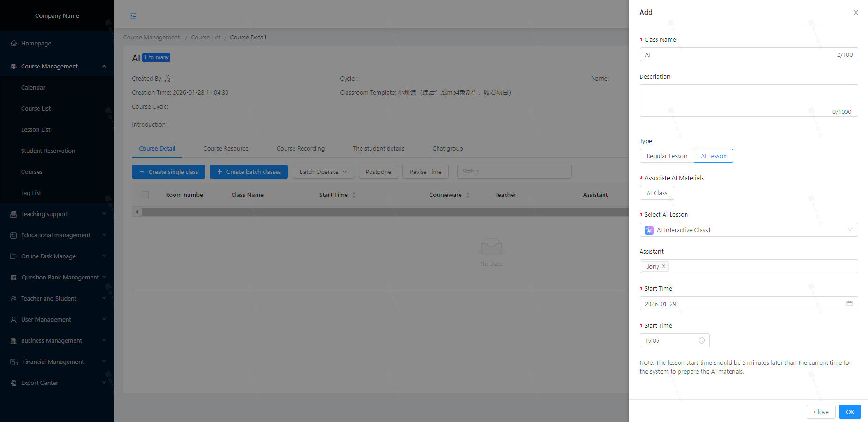Toggle the select-all checkbox in table header
The image size is (868, 422).
[x=145, y=195]
